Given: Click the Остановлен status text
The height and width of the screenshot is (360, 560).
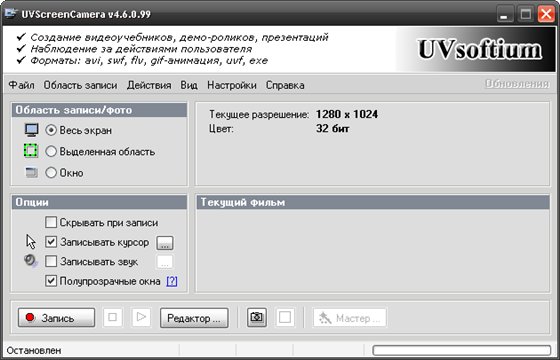Looking at the screenshot, I should (x=34, y=350).
